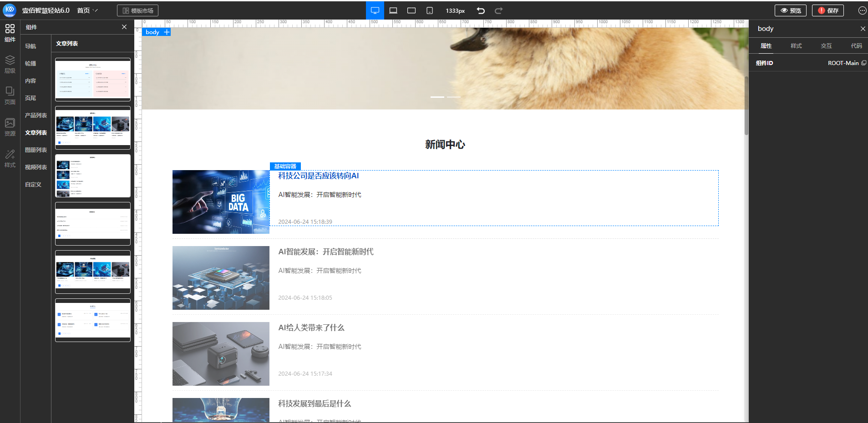This screenshot has width=868, height=423.
Task: Close the body properties panel
Action: (x=863, y=29)
